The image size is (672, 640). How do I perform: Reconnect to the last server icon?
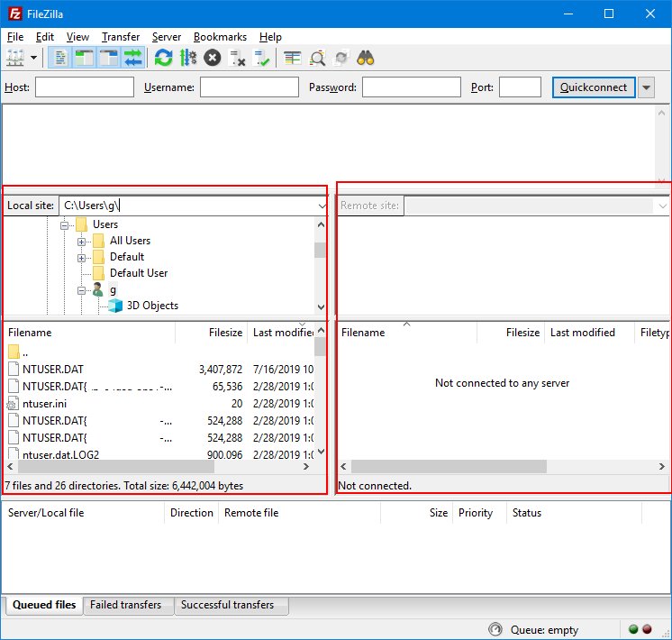[261, 58]
